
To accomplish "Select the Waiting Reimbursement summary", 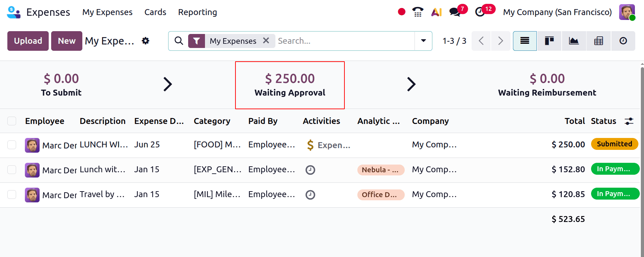I will tap(547, 84).
